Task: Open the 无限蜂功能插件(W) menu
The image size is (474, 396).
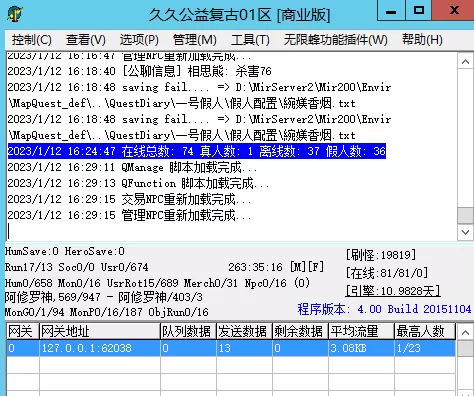Action: [336, 40]
